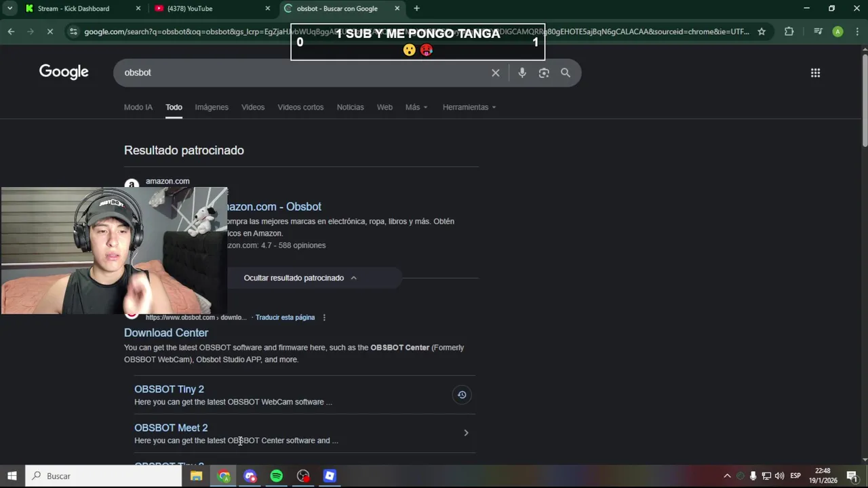Open the Chrome profile avatar

coord(837,31)
